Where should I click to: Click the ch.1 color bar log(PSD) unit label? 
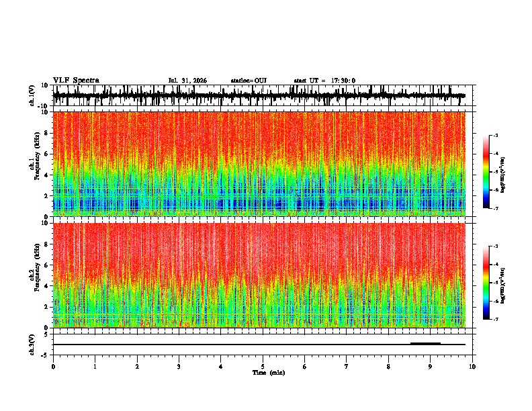(x=502, y=175)
